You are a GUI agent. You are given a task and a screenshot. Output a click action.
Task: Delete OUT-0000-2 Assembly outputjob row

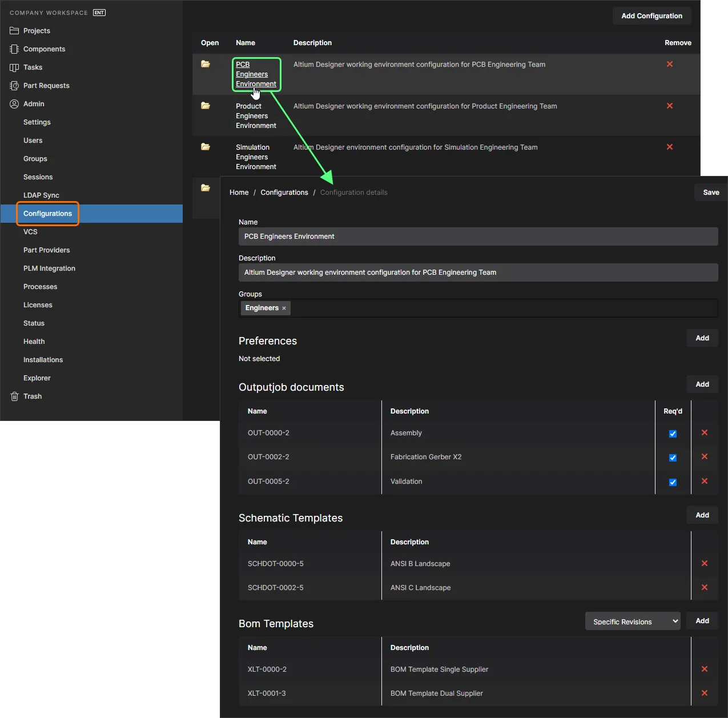[x=705, y=432]
